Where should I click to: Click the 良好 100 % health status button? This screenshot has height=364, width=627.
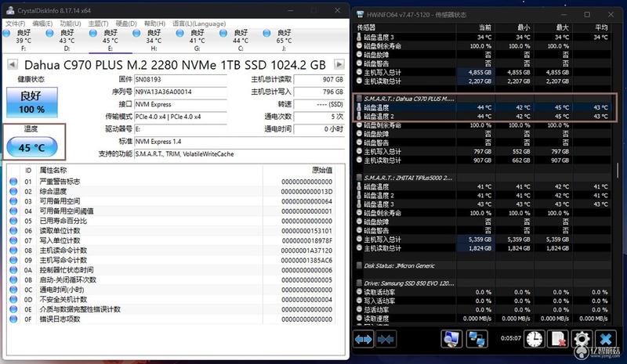pos(32,103)
